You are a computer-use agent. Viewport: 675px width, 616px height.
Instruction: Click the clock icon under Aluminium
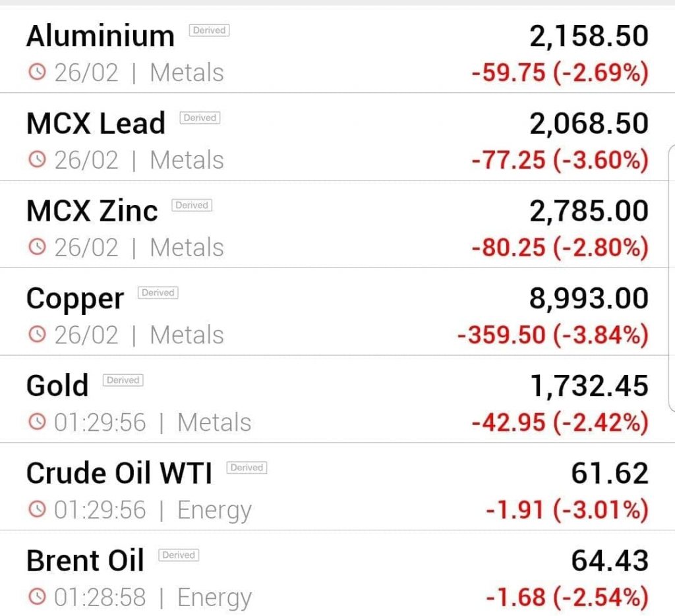click(37, 72)
